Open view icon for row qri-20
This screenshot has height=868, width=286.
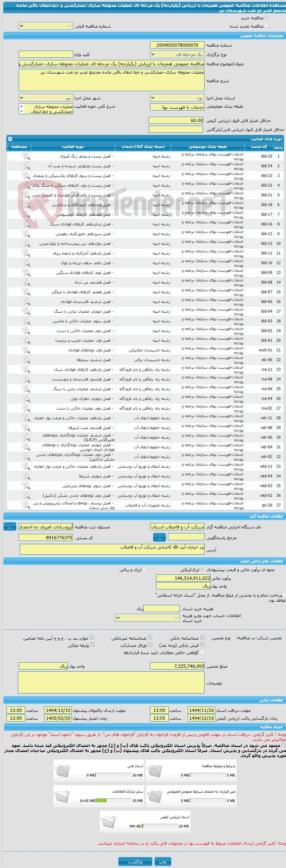coord(25,505)
